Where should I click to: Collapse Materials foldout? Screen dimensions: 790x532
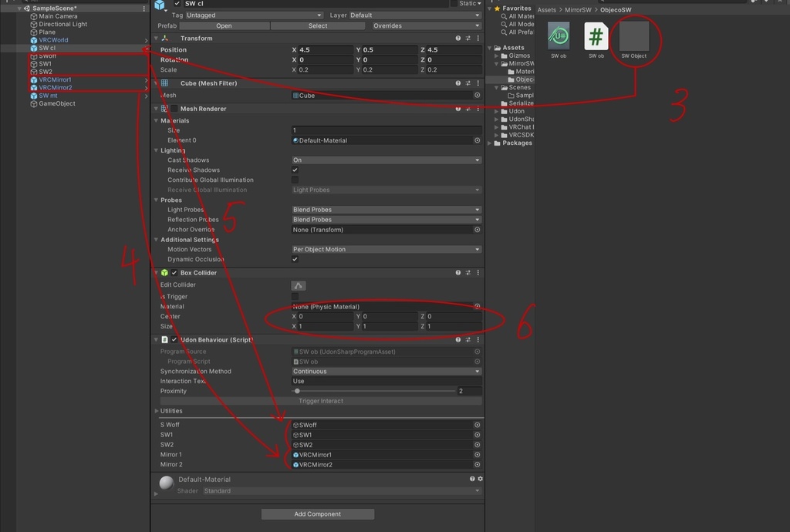click(x=156, y=121)
